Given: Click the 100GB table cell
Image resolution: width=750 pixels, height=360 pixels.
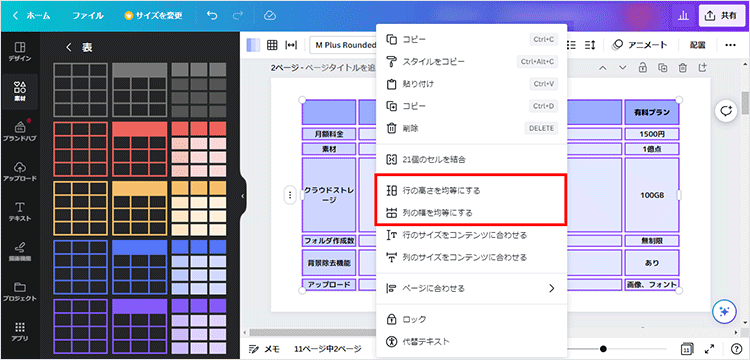Looking at the screenshot, I should click(651, 195).
